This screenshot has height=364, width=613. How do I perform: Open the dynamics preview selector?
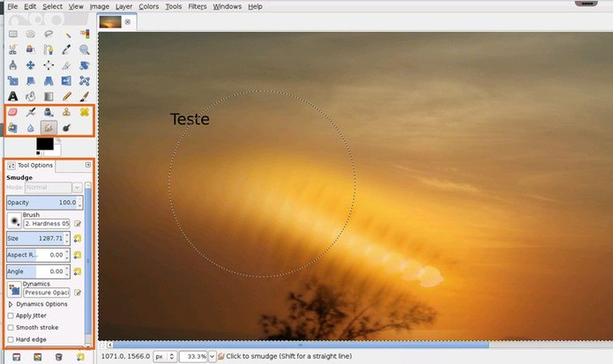click(x=14, y=290)
